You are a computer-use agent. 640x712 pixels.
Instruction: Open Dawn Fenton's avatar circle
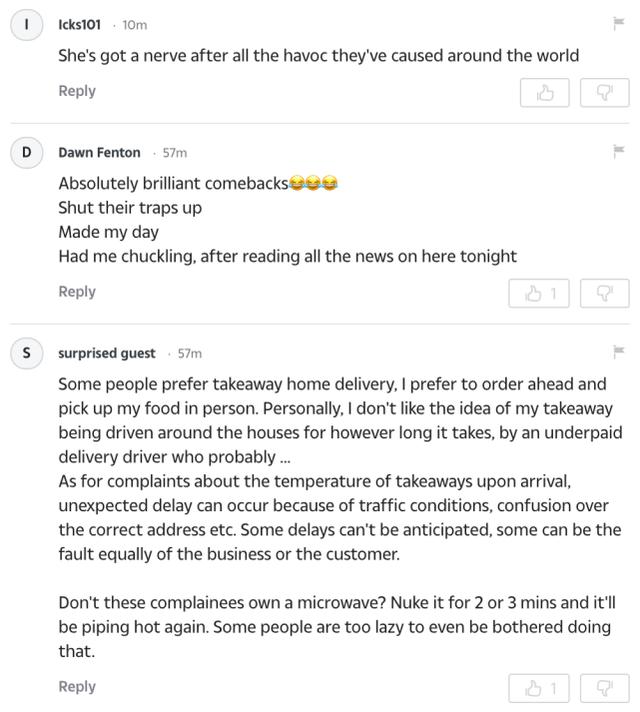coord(27,152)
